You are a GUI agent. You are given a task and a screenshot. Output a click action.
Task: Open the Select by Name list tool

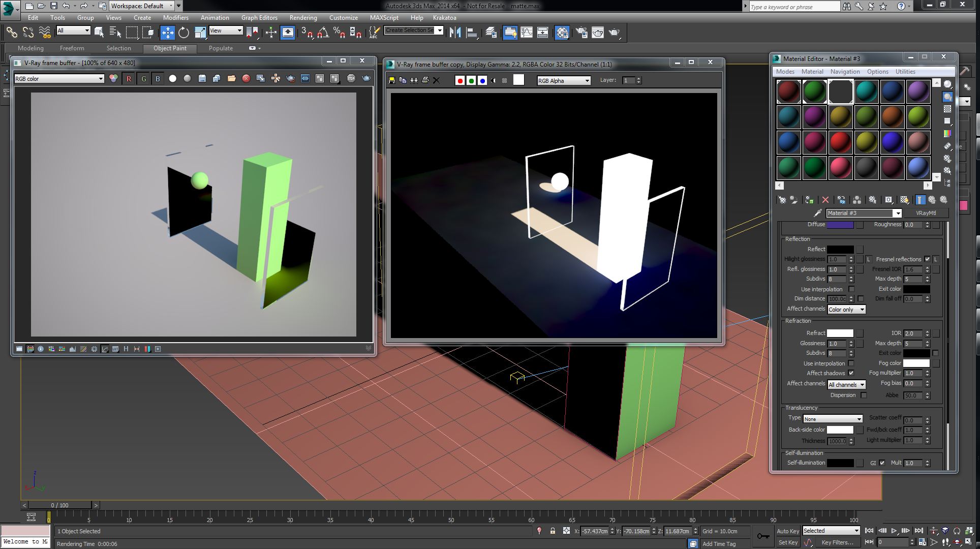[115, 33]
